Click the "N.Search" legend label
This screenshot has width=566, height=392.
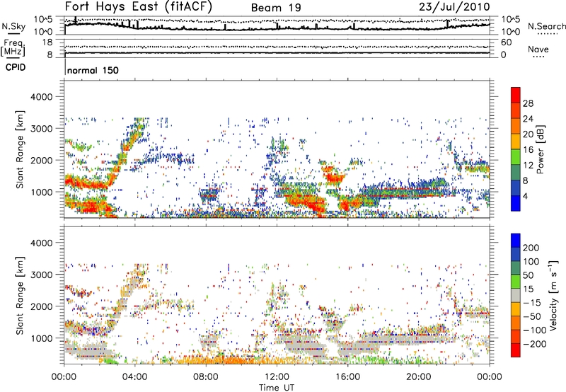546,26
